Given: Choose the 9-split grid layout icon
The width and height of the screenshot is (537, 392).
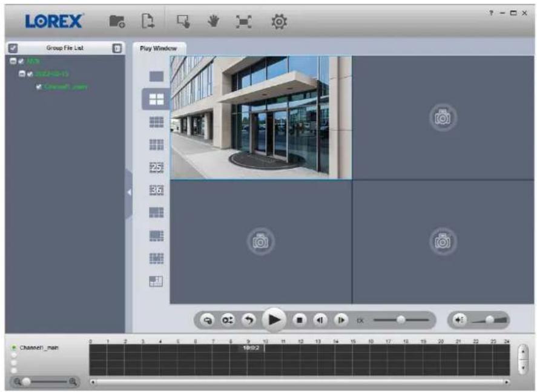Looking at the screenshot, I should click(x=157, y=145).
